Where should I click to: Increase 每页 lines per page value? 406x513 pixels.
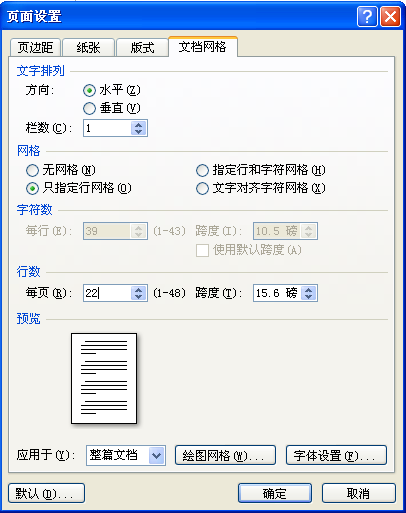coord(139,290)
